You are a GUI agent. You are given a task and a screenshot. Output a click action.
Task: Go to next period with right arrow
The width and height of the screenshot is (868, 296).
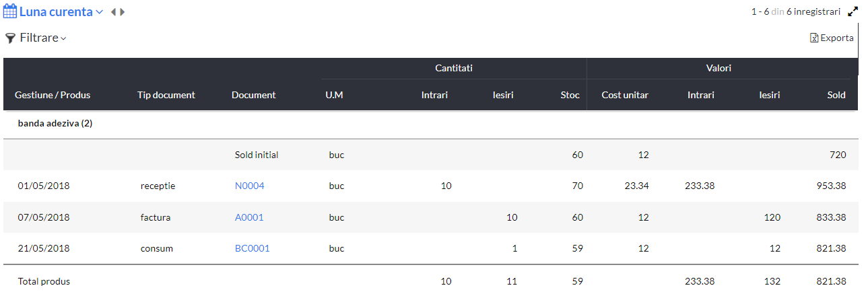(x=123, y=12)
